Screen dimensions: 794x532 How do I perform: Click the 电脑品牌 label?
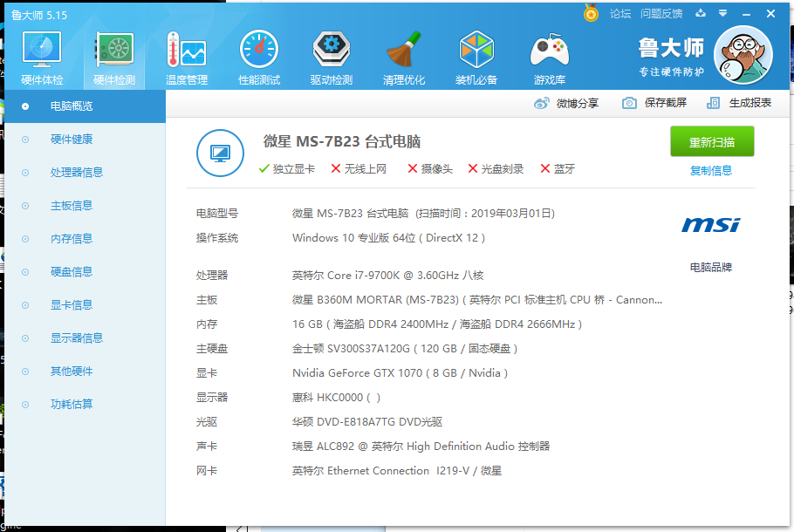point(711,267)
